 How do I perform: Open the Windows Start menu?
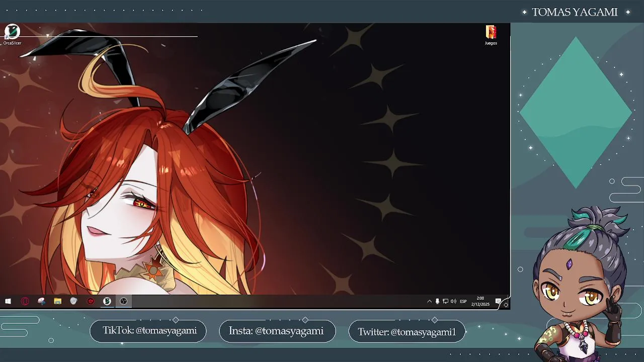pos(8,301)
